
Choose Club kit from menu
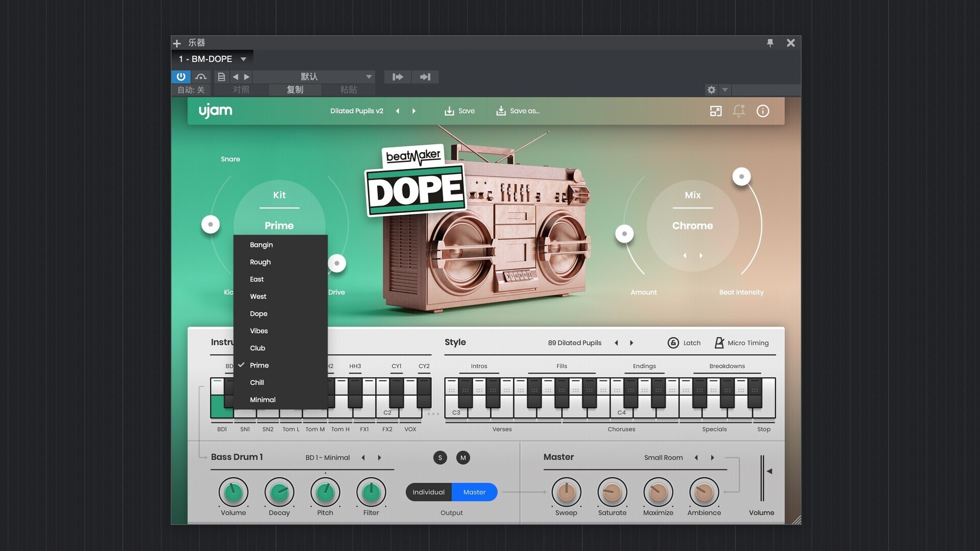click(280, 348)
